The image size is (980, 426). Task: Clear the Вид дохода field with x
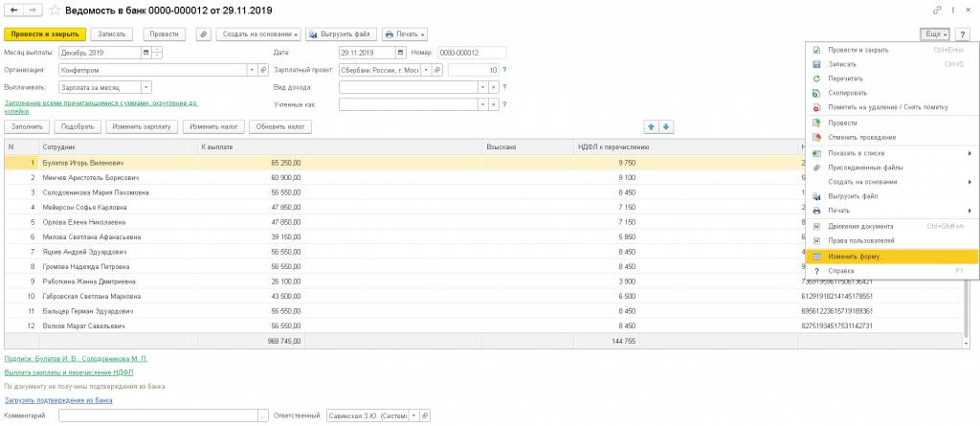[494, 87]
